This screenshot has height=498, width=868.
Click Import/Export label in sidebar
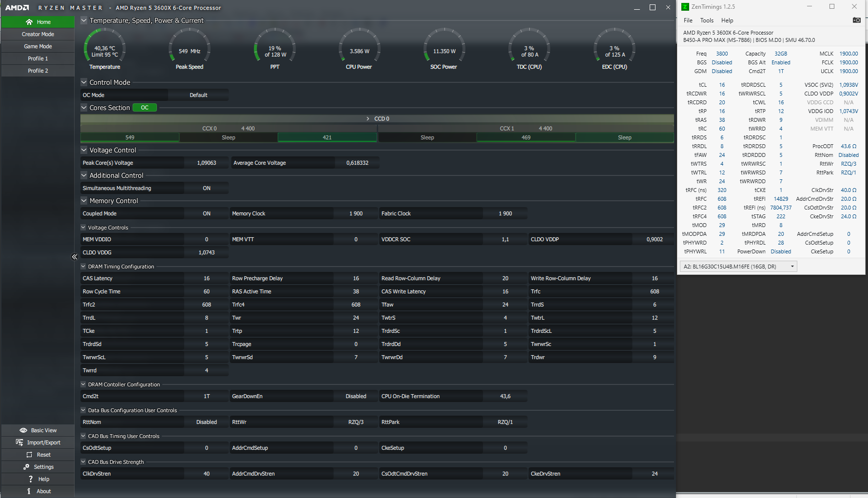click(x=44, y=442)
